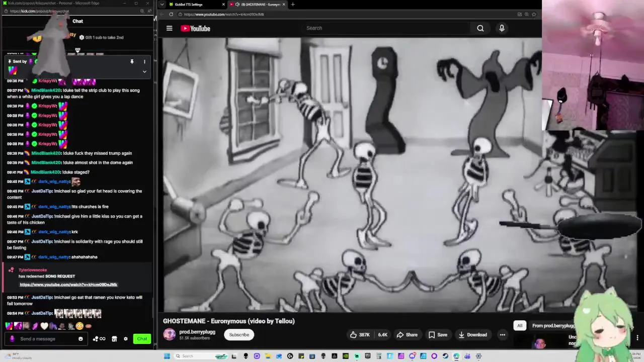Viewport: 644px width, 362px height.
Task: Open options dots beside the recommended video
Action: point(637,338)
